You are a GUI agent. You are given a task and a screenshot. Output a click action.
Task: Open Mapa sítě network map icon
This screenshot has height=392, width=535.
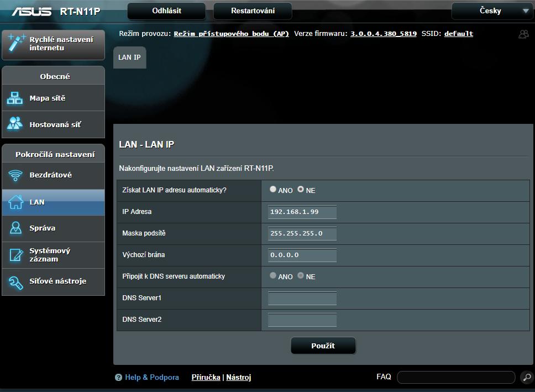point(15,98)
